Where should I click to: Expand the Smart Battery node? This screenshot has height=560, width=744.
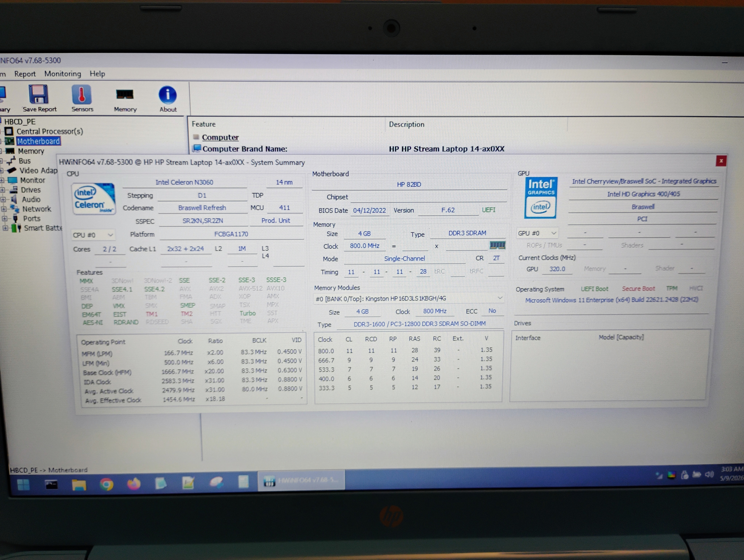[x=5, y=228]
